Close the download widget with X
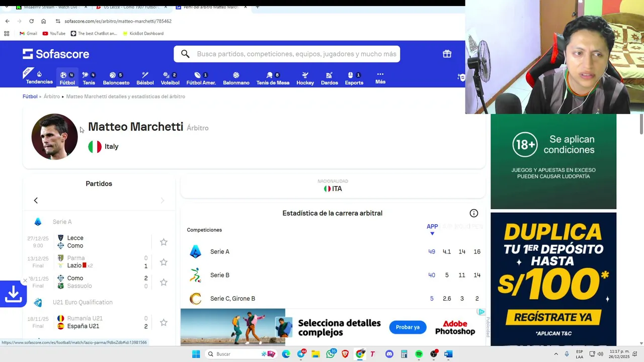644x362 pixels. [x=25, y=281]
